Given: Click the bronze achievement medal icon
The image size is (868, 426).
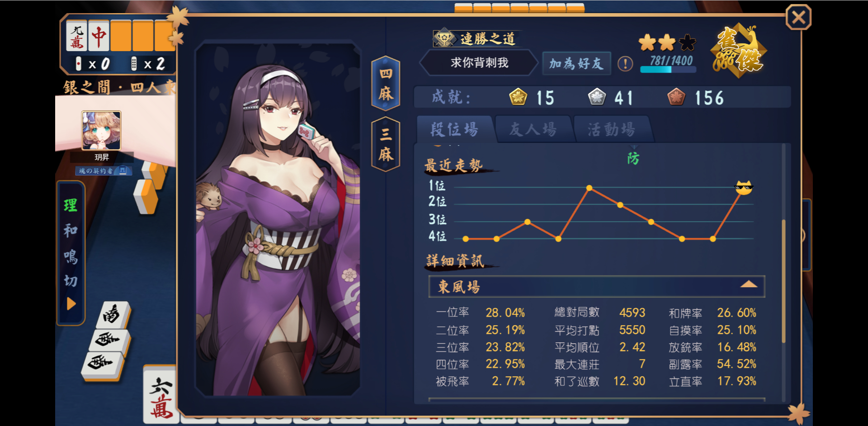Looking at the screenshot, I should (676, 97).
